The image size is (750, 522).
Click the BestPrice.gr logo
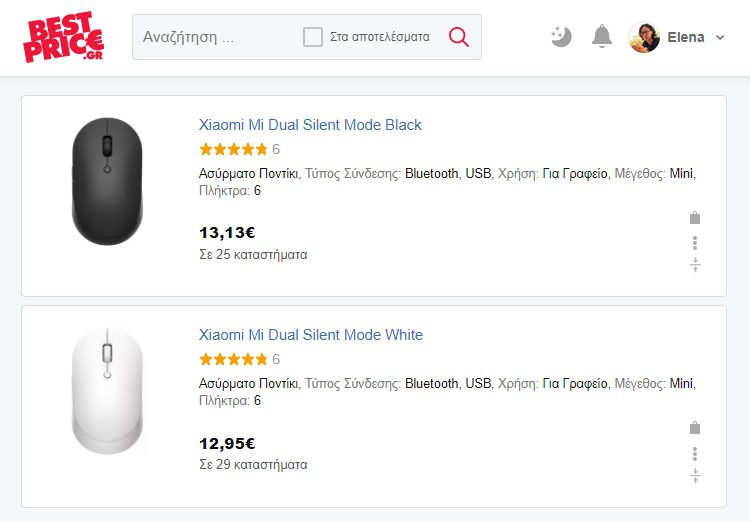pyautogui.click(x=63, y=37)
